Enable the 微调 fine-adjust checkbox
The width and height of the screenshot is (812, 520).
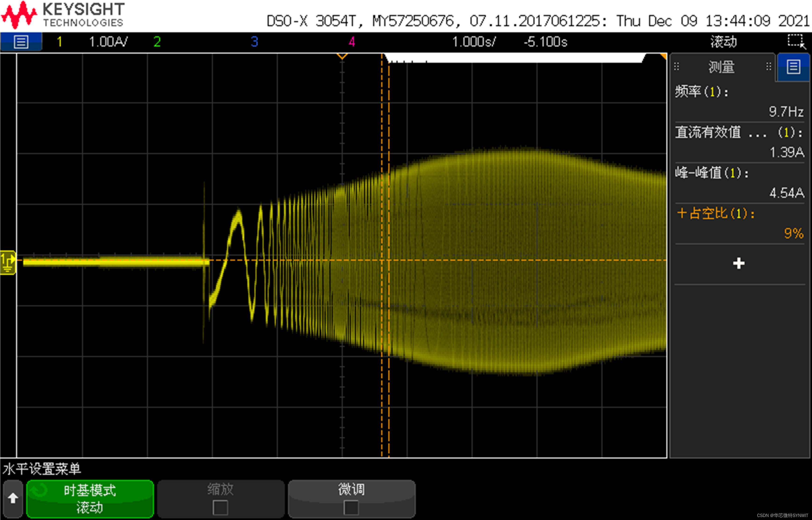[x=351, y=508]
